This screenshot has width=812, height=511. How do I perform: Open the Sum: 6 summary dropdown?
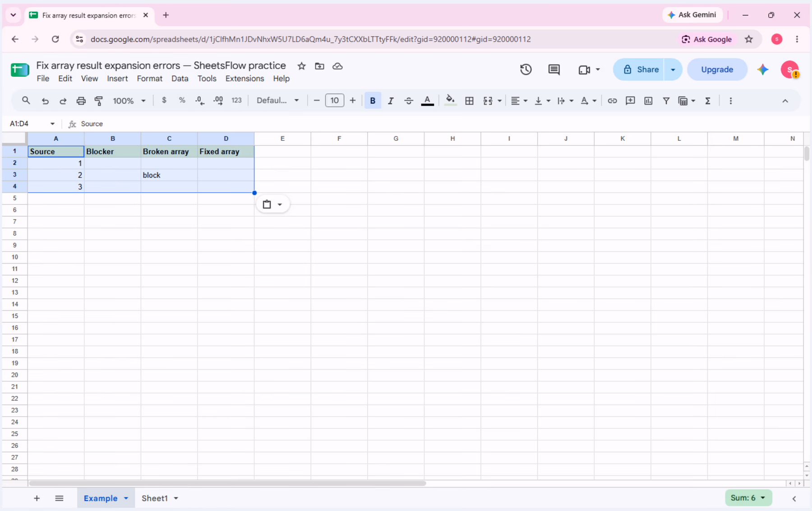coord(748,498)
